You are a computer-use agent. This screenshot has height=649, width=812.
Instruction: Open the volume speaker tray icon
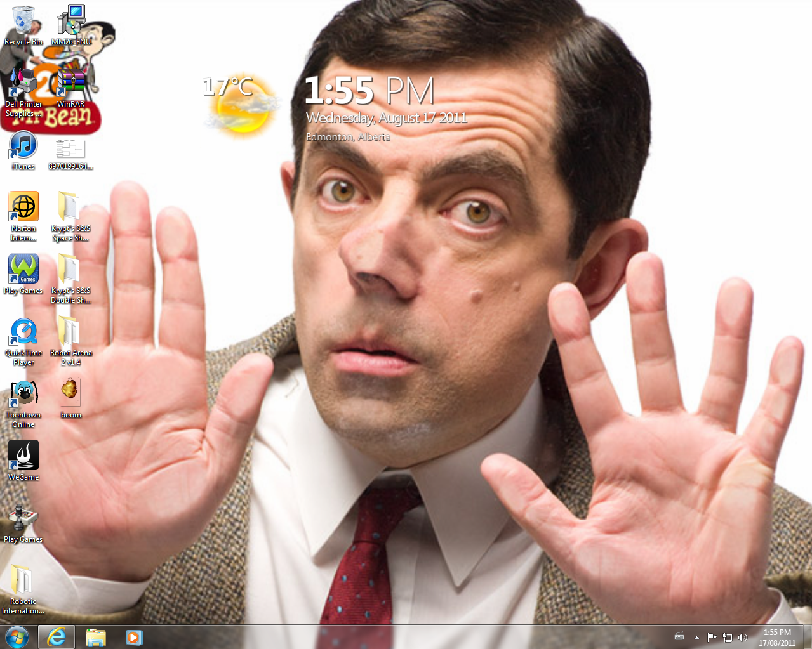click(743, 637)
